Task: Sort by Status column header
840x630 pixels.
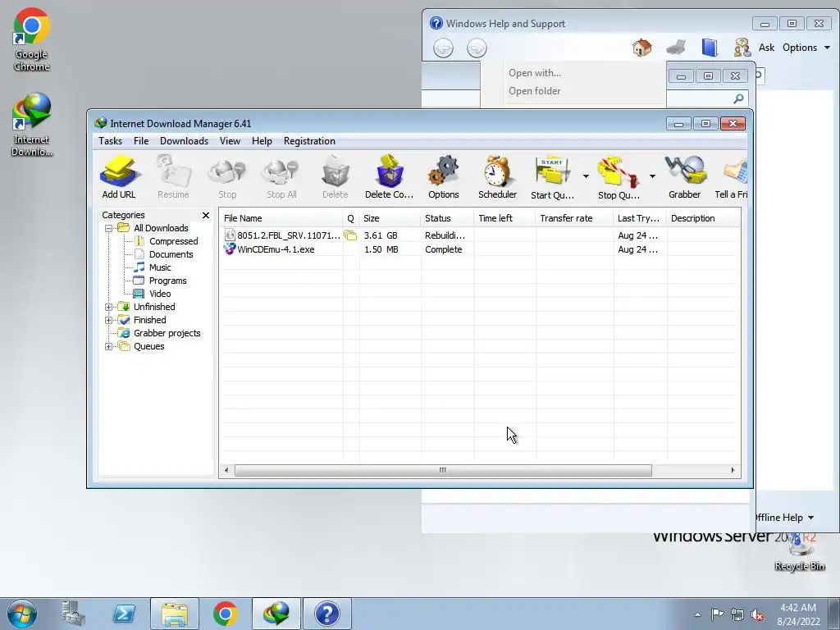Action: click(x=447, y=218)
